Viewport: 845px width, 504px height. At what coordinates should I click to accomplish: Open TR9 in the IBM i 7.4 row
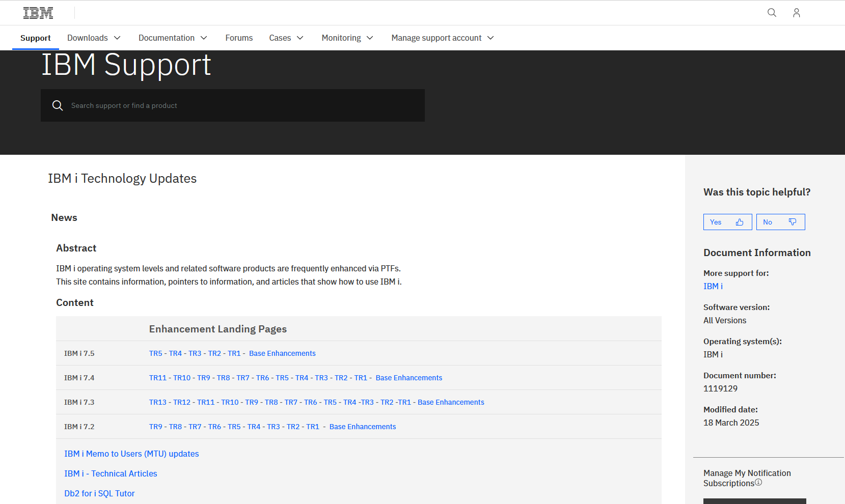(x=204, y=378)
